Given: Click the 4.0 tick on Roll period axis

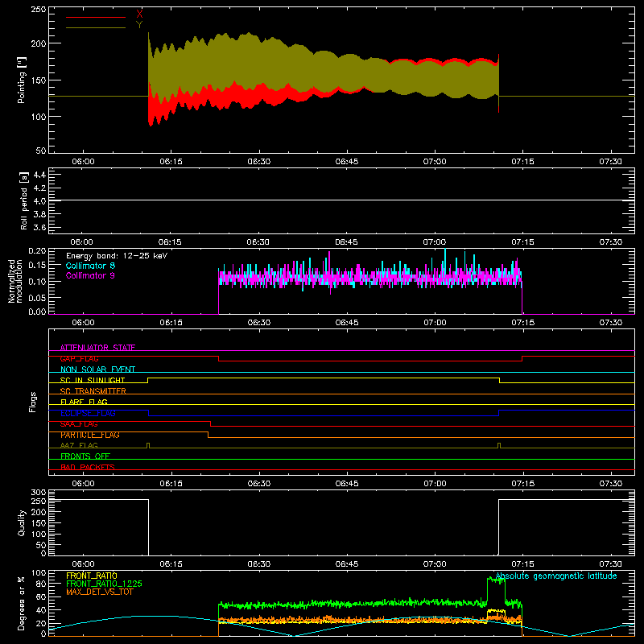Looking at the screenshot, I should pyautogui.click(x=39, y=200).
